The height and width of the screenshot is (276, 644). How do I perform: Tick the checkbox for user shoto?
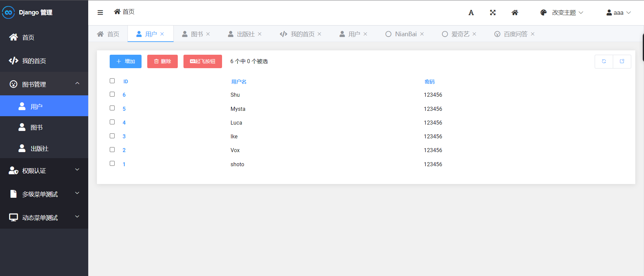(112, 164)
